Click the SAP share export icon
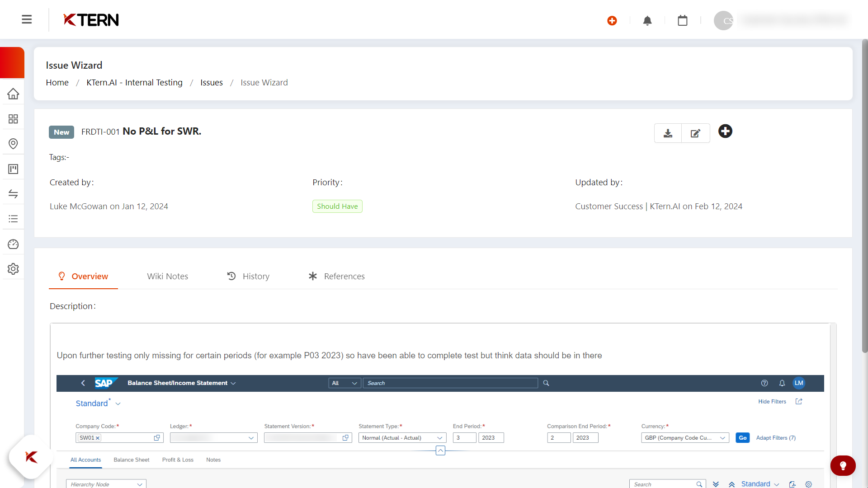Viewport: 868px width, 488px height. point(799,401)
